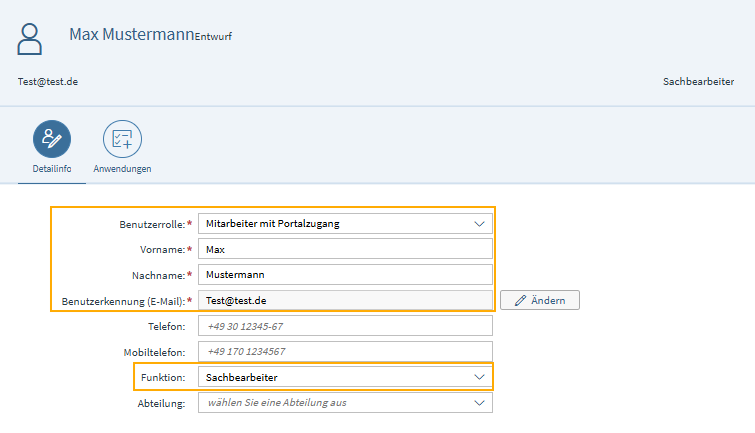
Task: Click the Abteilung placeholder text field
Action: coord(345,403)
